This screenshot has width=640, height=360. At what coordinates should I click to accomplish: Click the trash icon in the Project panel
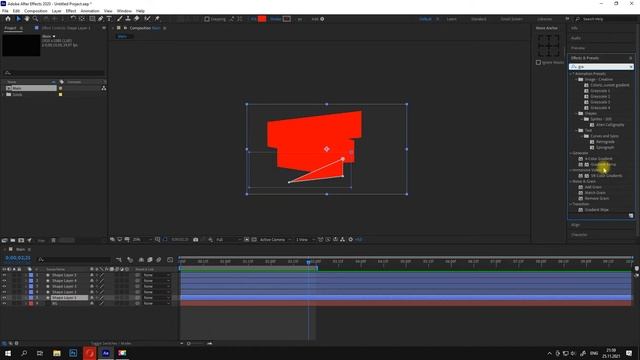click(x=53, y=240)
